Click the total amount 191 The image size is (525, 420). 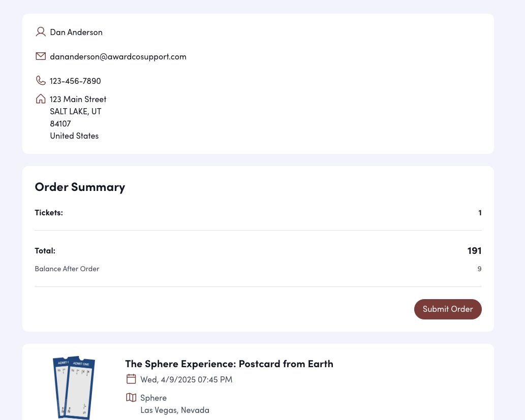474,251
